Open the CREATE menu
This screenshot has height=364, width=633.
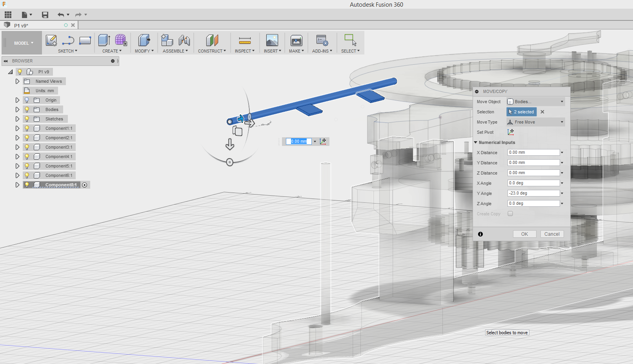pyautogui.click(x=112, y=51)
